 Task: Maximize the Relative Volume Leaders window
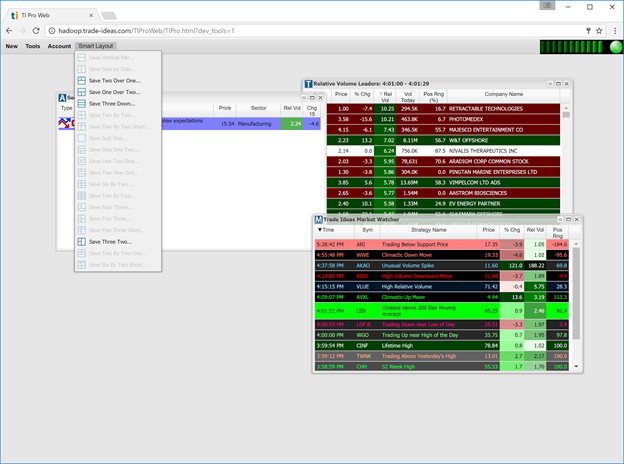[x=558, y=84]
